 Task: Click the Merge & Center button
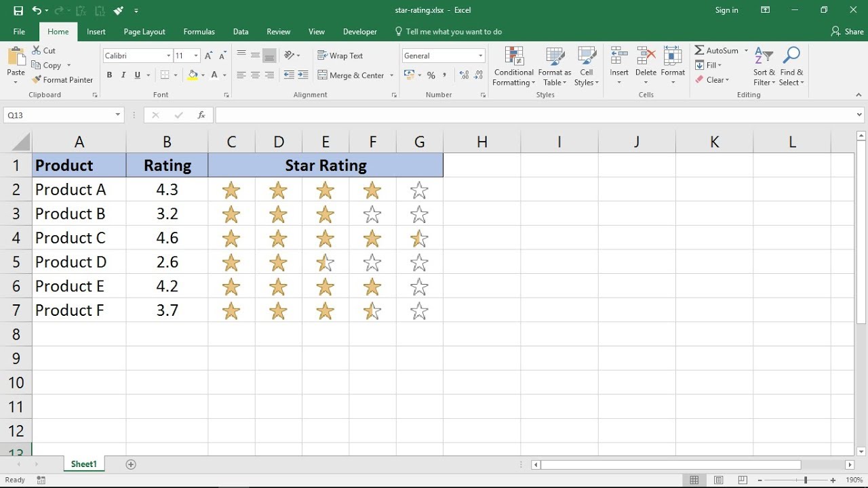351,75
